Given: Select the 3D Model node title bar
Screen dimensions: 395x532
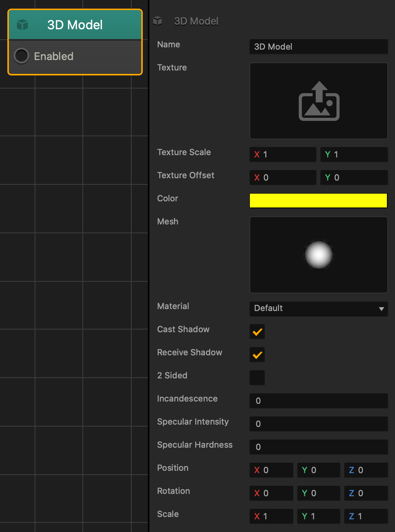Looking at the screenshot, I should click(75, 25).
